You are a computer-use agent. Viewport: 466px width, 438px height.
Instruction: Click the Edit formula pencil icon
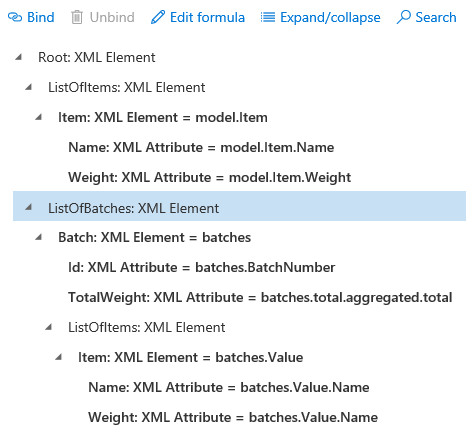coord(158,17)
